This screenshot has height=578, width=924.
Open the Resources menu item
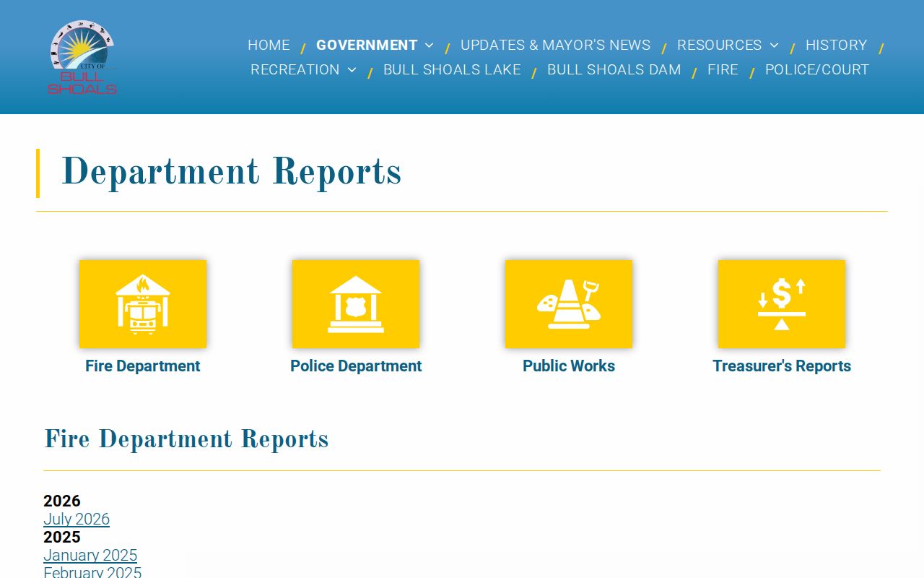pos(719,45)
